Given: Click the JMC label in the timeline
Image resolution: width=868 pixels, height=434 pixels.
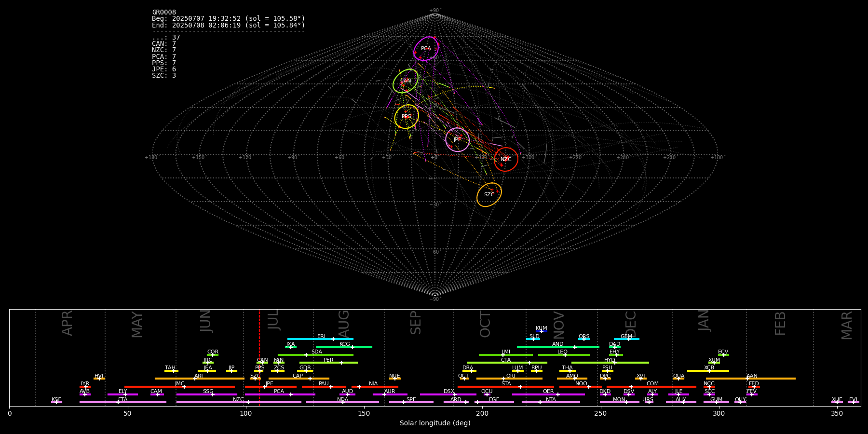Looking at the screenshot, I should (x=179, y=383).
